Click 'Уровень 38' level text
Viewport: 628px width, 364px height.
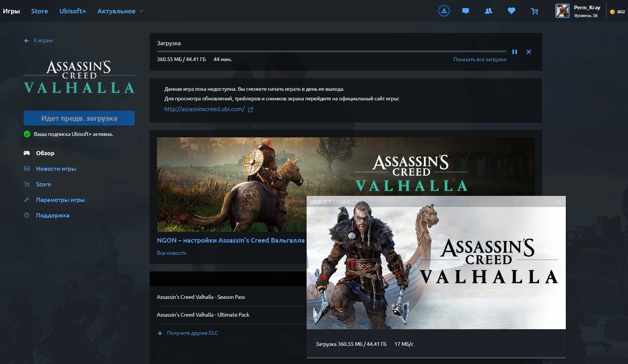585,16
